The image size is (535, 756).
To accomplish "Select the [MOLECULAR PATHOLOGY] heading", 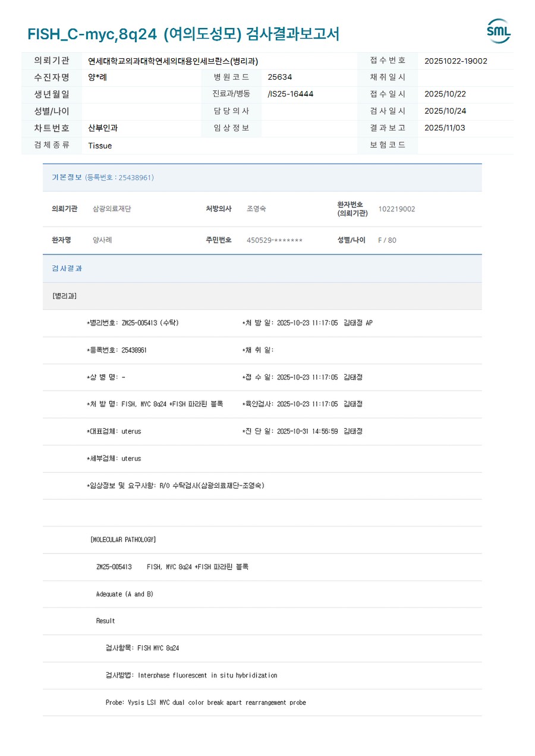I will coord(123,539).
